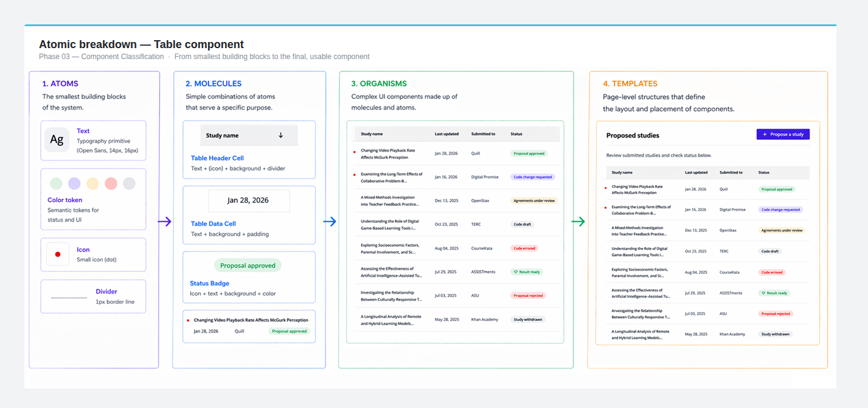Click the 'Proposed studies' title in Templates
The width and height of the screenshot is (868, 408).
click(x=633, y=135)
